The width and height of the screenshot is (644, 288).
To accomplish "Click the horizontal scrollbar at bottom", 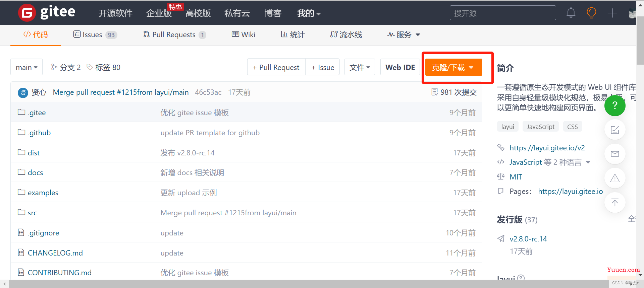I will (309, 284).
